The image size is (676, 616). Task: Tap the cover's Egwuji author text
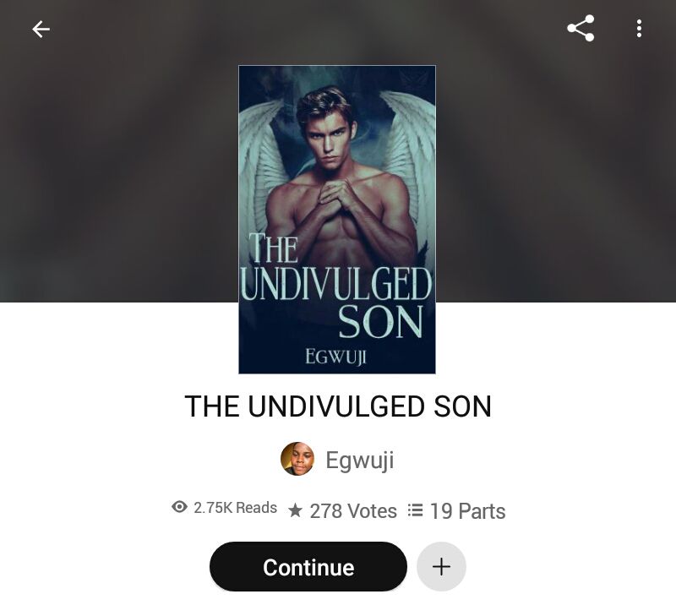click(x=335, y=357)
